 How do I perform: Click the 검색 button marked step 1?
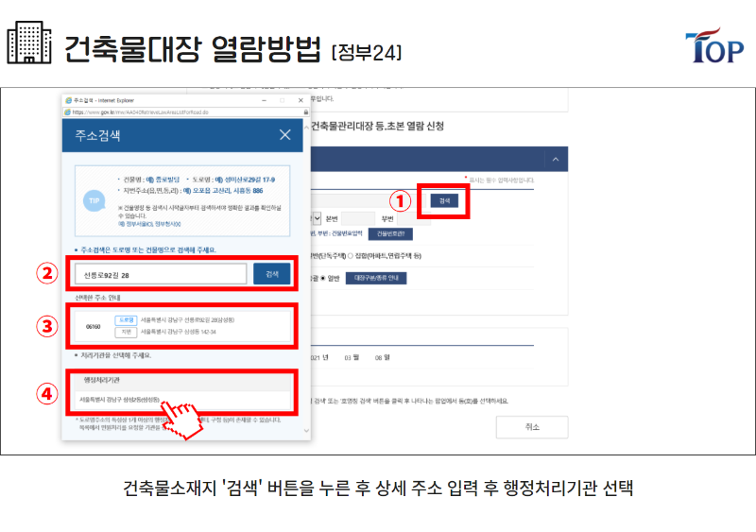(444, 200)
